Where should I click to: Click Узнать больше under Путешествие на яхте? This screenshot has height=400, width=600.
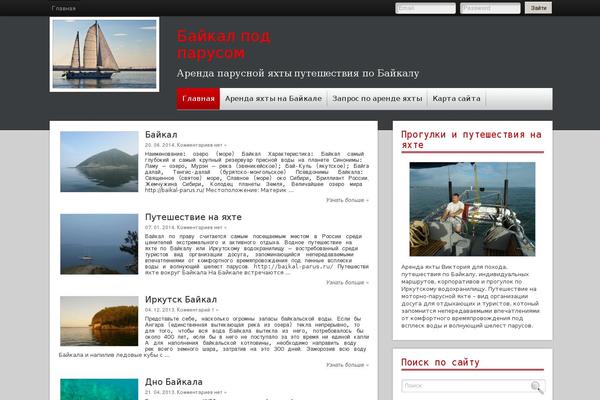(x=347, y=282)
